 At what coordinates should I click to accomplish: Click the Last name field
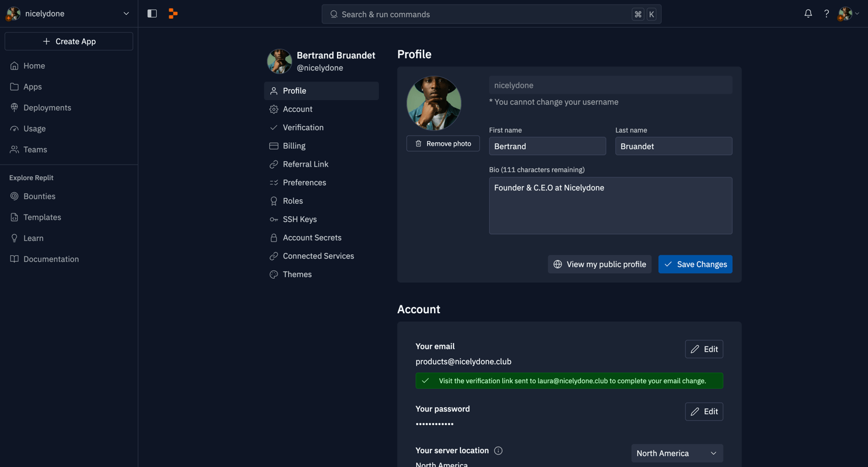[674, 146]
